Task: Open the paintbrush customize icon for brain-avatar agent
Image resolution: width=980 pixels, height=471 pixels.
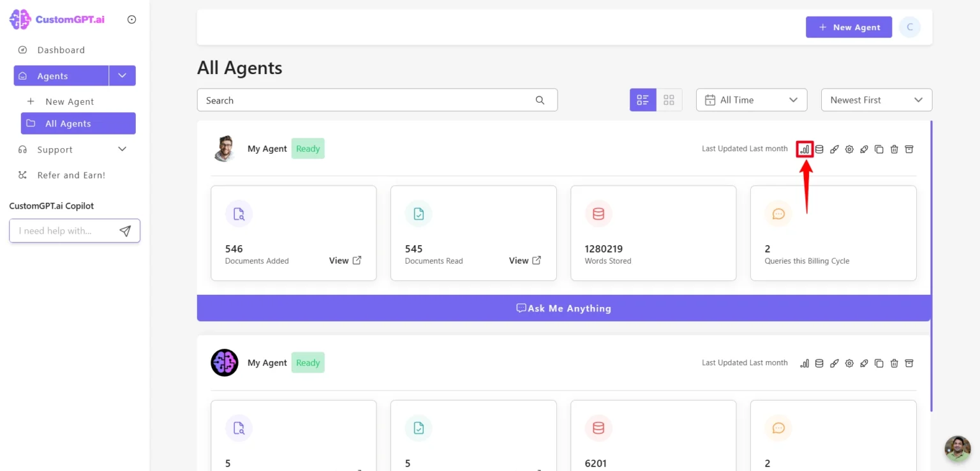Action: 834,363
